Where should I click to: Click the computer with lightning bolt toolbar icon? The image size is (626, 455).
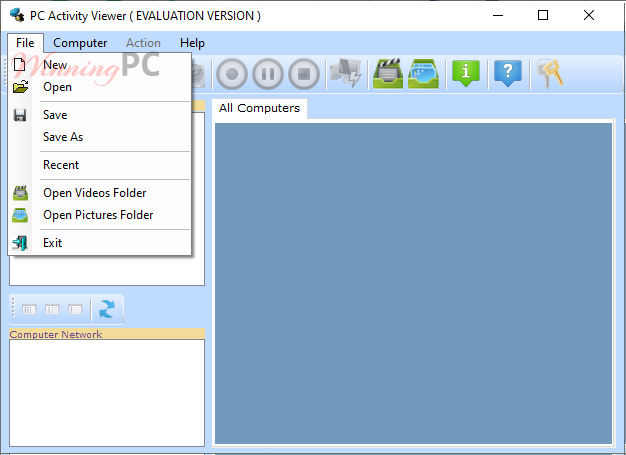pos(346,73)
